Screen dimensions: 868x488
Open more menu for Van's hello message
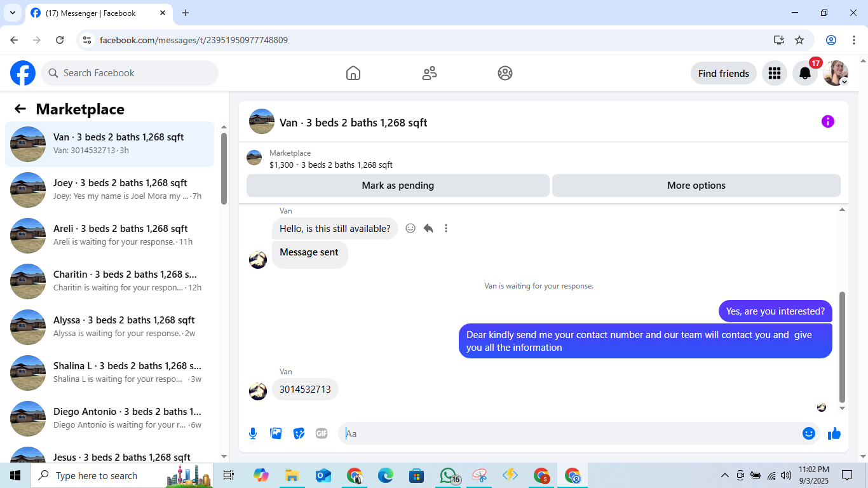[x=446, y=228]
